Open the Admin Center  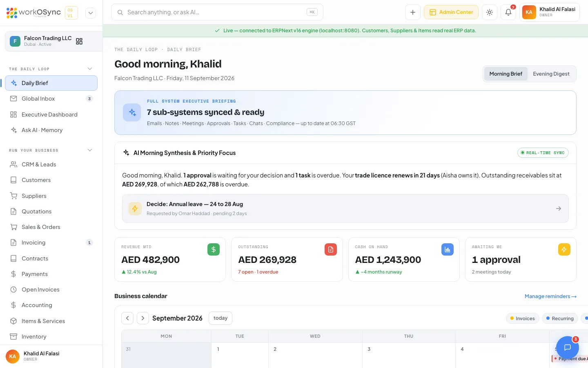[451, 12]
